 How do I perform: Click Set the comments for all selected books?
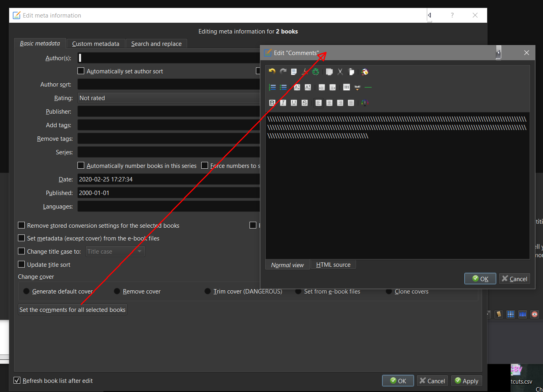pyautogui.click(x=73, y=310)
